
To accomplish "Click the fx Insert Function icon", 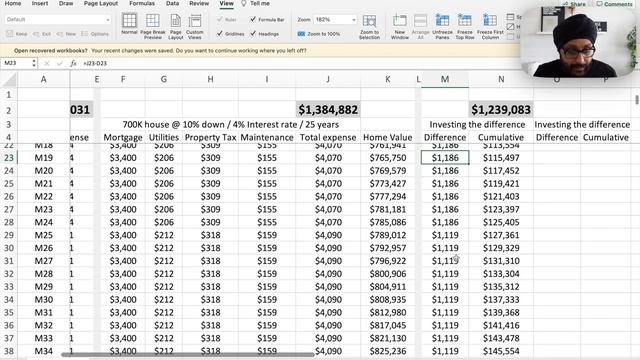I will coord(73,63).
